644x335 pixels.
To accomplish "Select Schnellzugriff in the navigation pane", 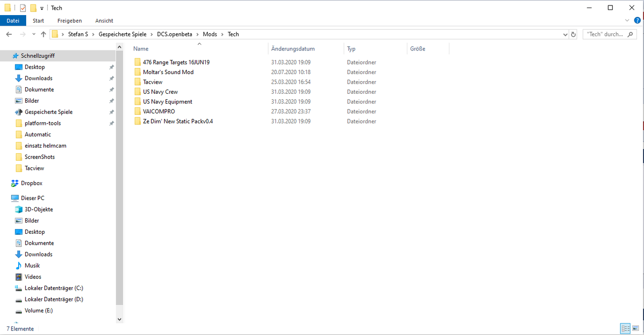I will 38,56.
